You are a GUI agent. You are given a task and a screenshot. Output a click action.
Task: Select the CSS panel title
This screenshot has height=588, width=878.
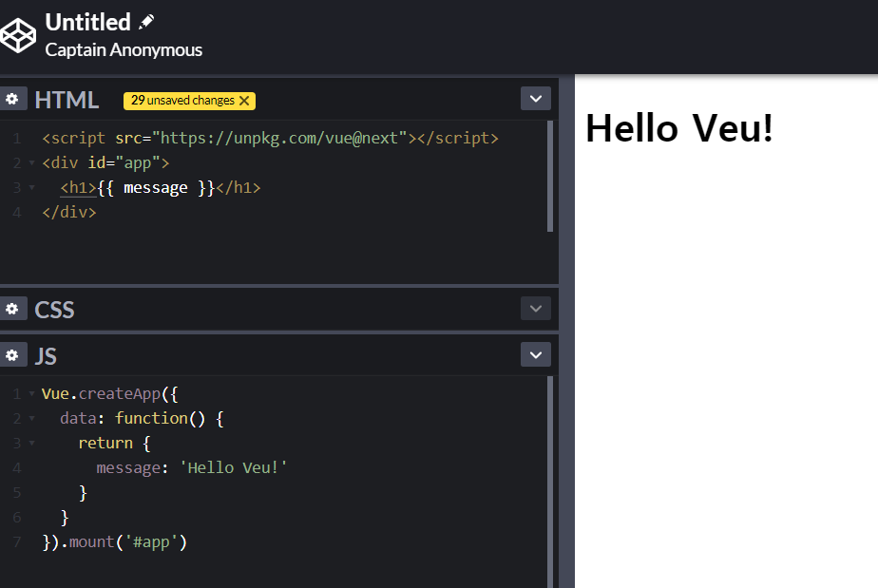coord(54,310)
